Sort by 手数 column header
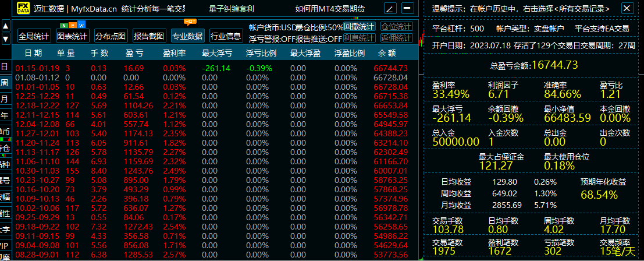This screenshot has width=644, height=261. 99,54
